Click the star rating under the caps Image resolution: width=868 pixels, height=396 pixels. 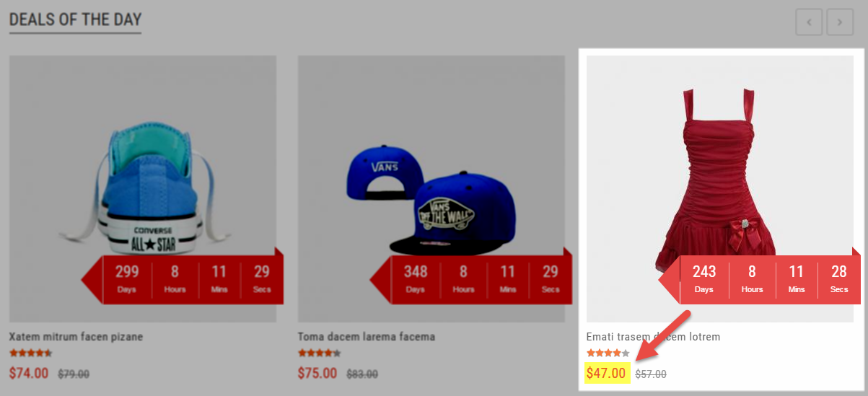(320, 353)
